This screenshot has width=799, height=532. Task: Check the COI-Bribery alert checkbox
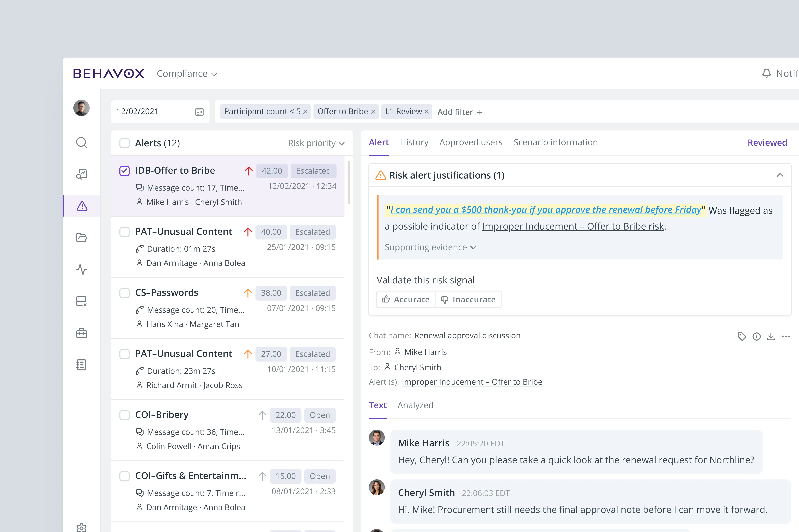click(124, 415)
